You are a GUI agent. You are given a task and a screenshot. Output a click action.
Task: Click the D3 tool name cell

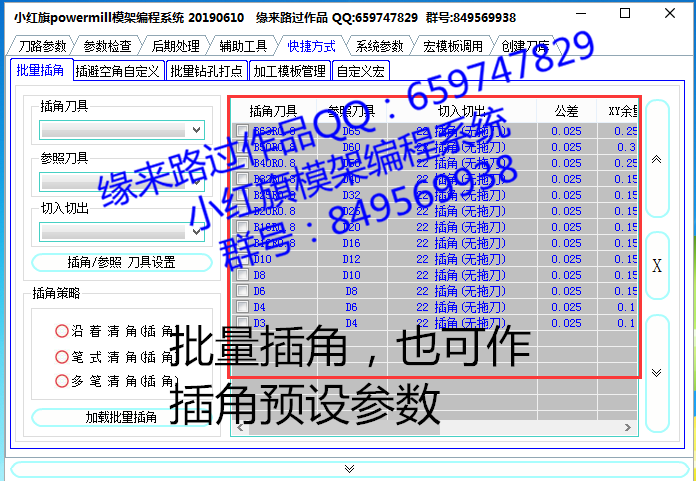(x=260, y=323)
